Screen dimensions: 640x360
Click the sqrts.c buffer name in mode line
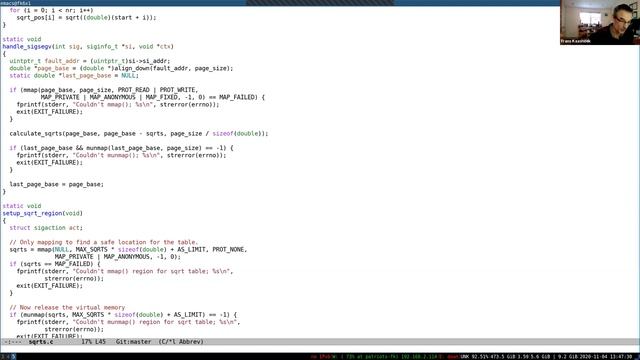(41, 342)
